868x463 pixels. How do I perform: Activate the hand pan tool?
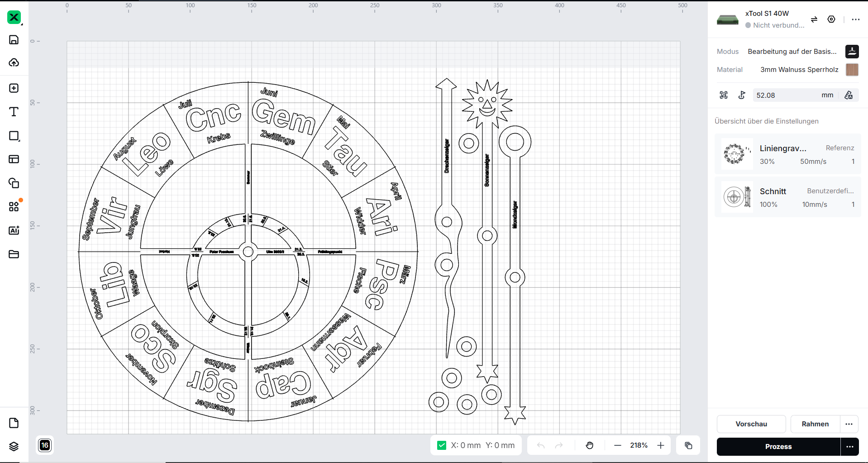coord(589,445)
